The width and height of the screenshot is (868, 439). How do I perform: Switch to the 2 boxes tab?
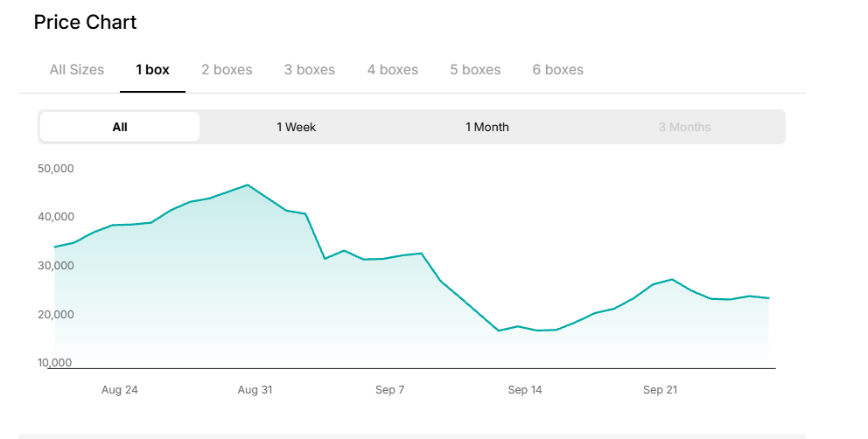(x=227, y=70)
